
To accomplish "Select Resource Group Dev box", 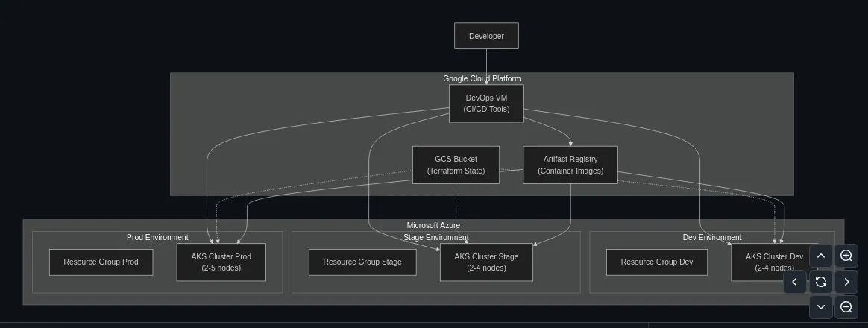I will point(657,262).
